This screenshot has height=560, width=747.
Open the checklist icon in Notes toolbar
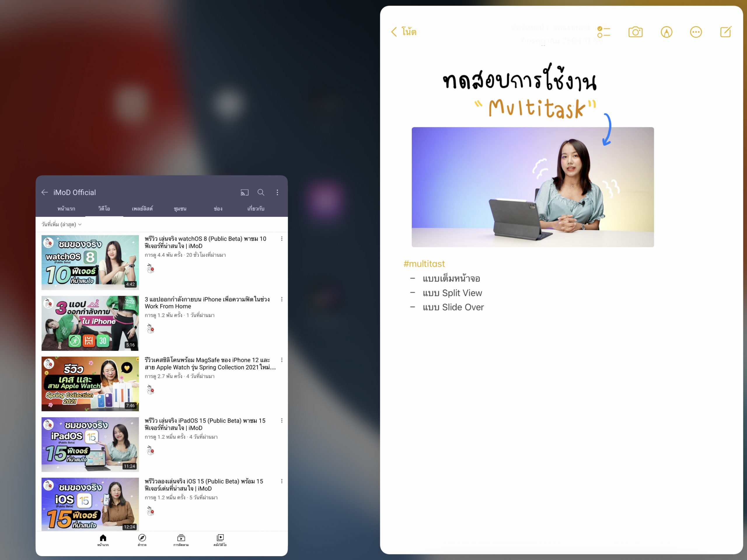point(603,32)
